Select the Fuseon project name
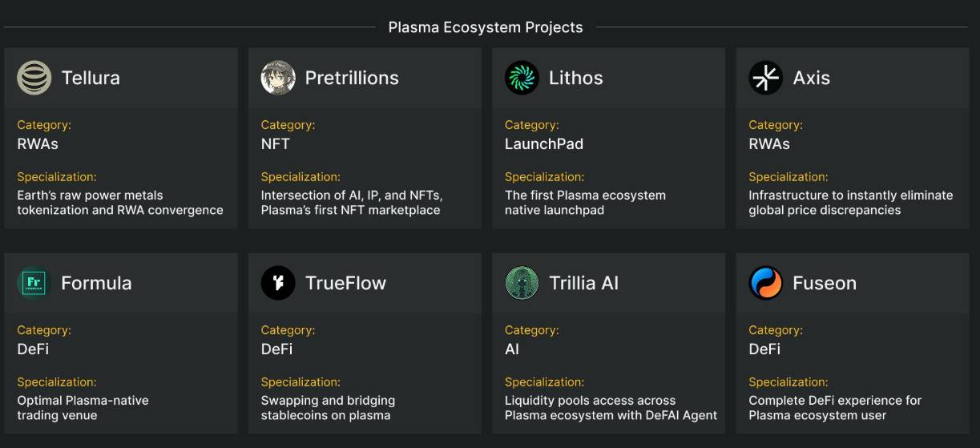Viewport: 980px width, 448px height. click(824, 283)
